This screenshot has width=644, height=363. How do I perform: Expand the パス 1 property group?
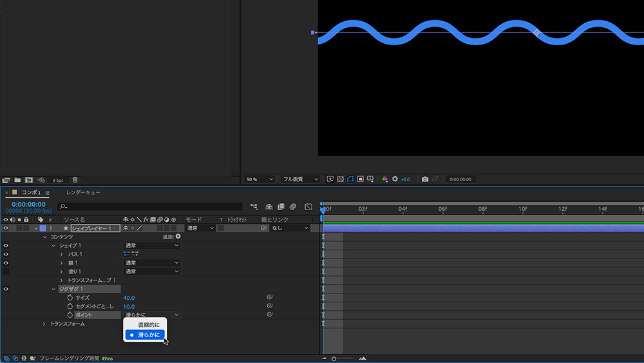tap(62, 255)
